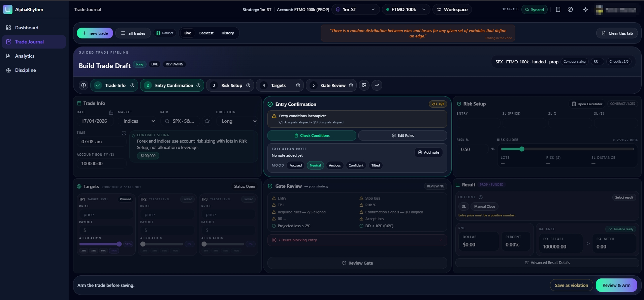Go to the Targets step
644x300 pixels.
(x=280, y=85)
